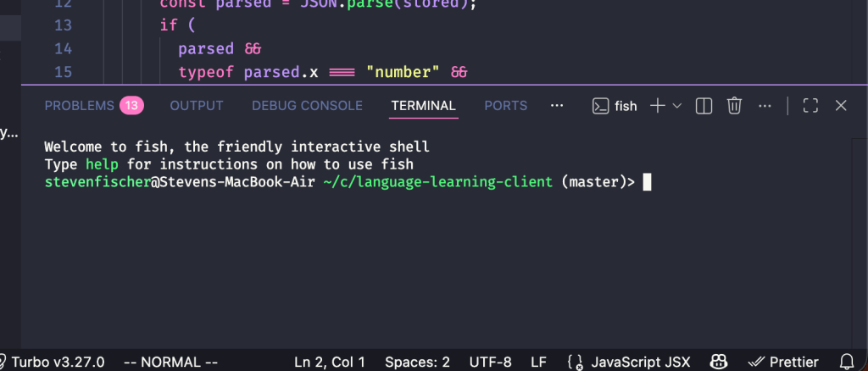868x371 pixels.
Task: Open the PROBLEMS panel tab
Action: click(79, 106)
